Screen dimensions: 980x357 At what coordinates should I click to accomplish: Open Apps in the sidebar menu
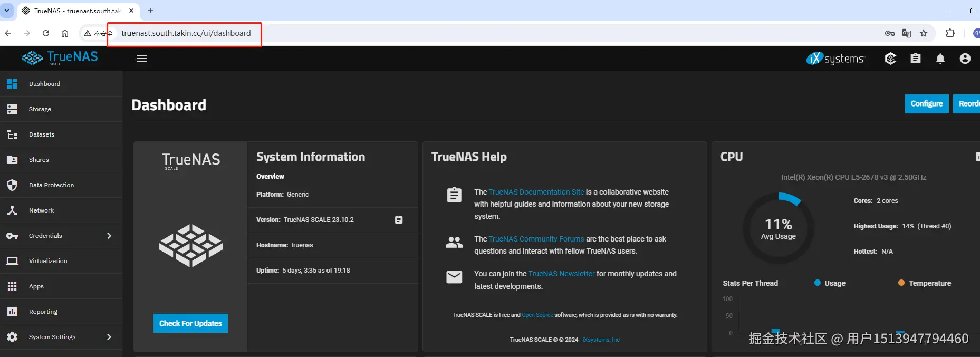pos(61,286)
